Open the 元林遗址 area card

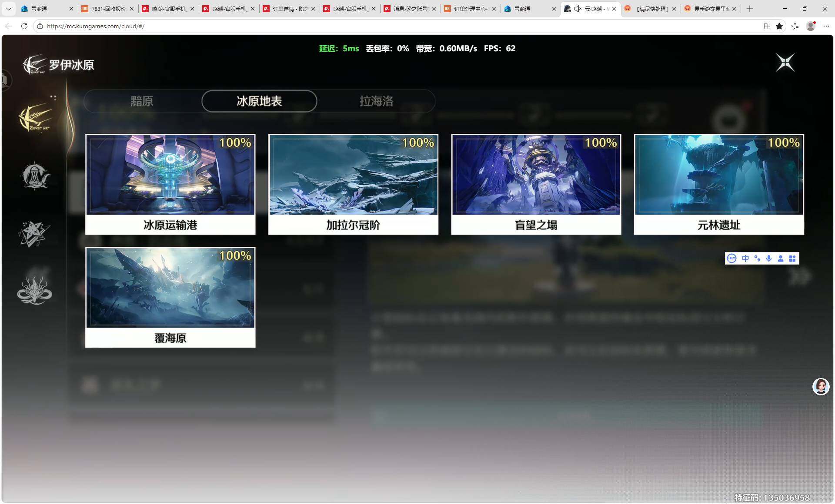pyautogui.click(x=719, y=184)
